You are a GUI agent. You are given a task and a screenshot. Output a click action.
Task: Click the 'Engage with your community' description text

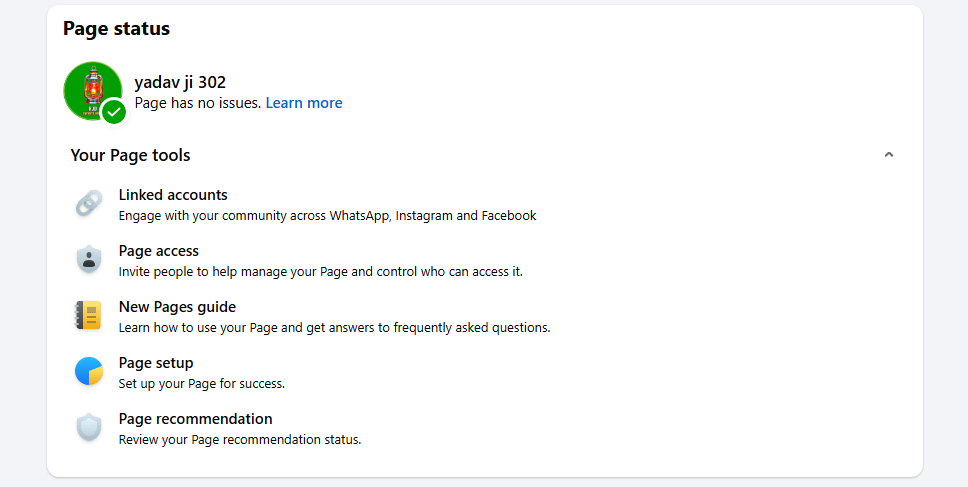(327, 215)
